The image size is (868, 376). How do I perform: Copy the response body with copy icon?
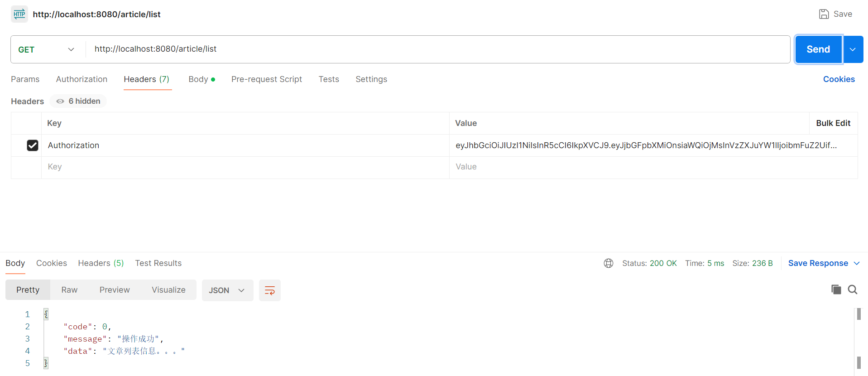[x=836, y=289]
